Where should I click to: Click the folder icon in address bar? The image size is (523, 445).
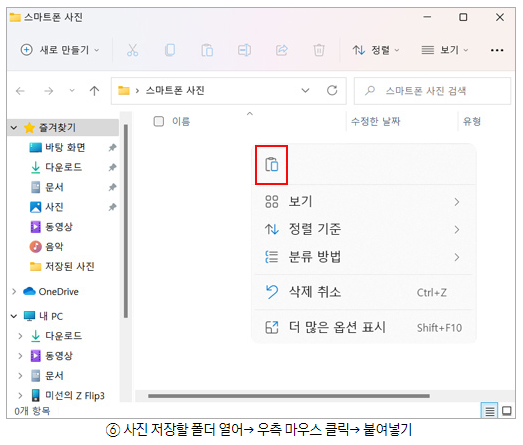pyautogui.click(x=124, y=90)
